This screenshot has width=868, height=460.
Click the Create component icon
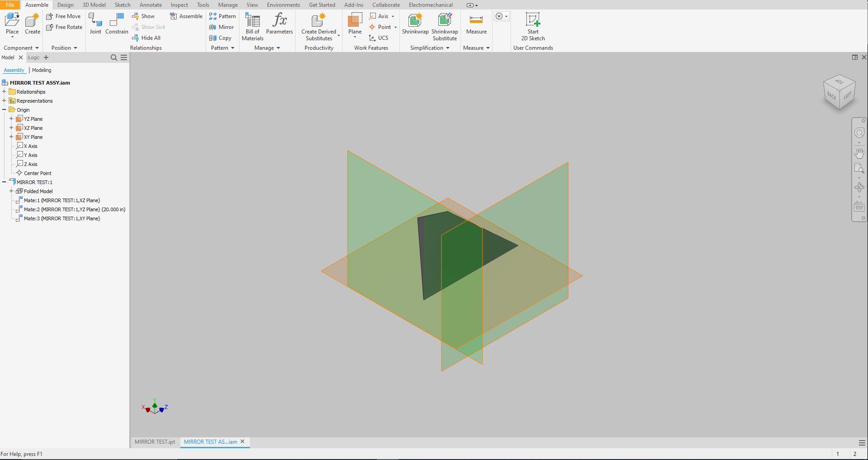(x=33, y=24)
